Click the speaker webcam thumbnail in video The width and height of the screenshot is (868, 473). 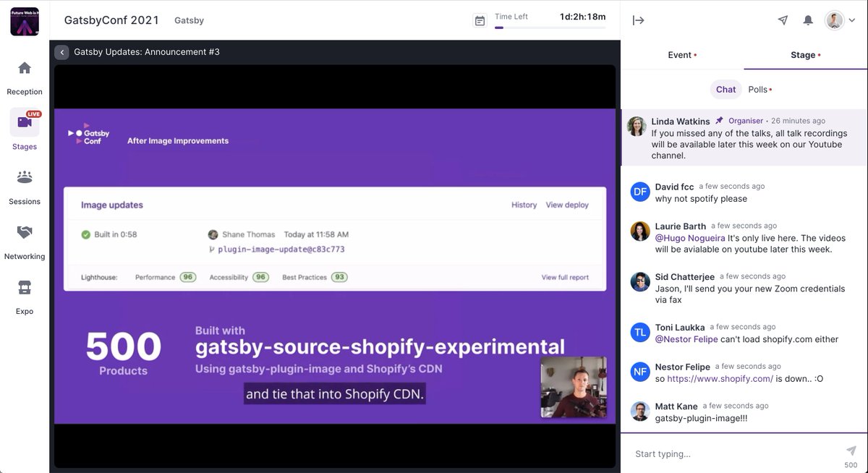tap(573, 387)
